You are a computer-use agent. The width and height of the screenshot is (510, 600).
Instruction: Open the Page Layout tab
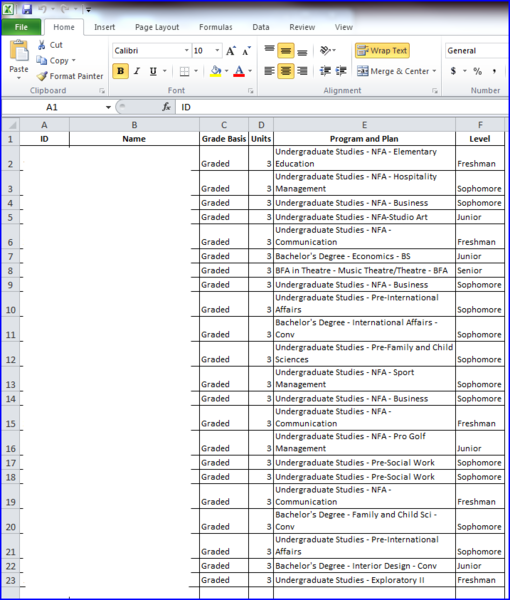tap(157, 27)
